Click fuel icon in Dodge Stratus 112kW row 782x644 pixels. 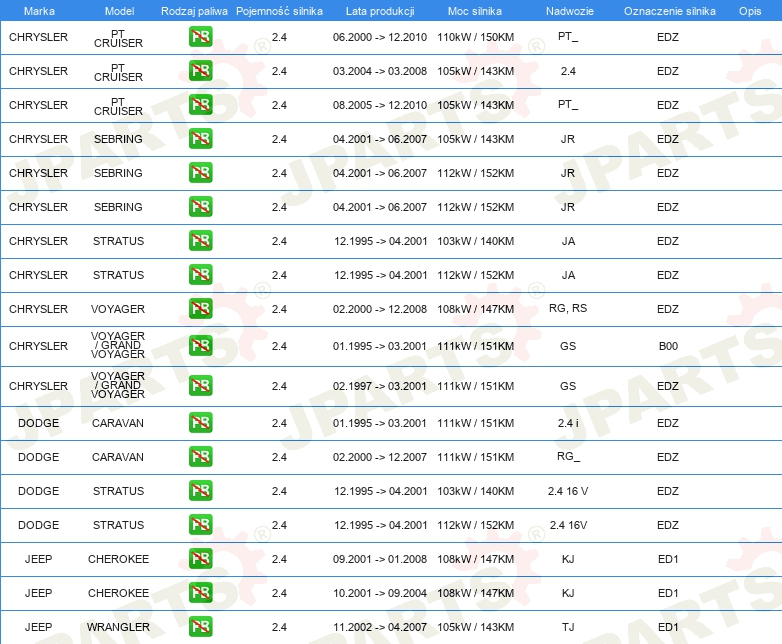(200, 524)
